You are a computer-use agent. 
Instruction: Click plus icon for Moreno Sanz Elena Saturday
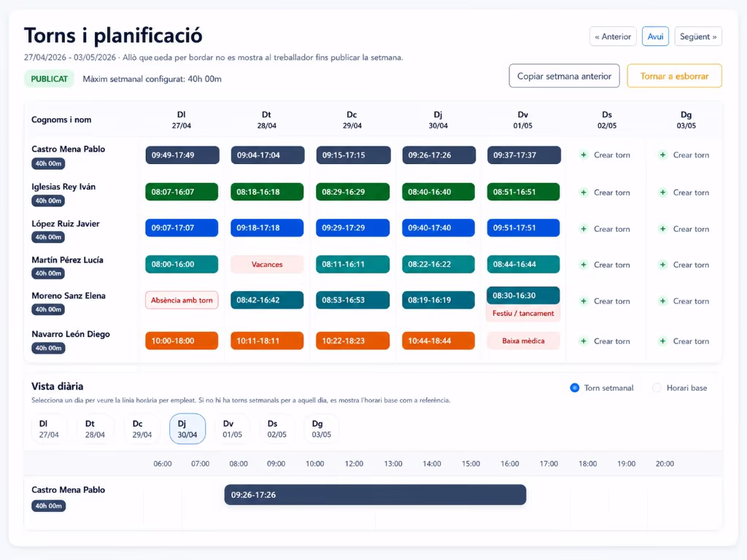(584, 301)
